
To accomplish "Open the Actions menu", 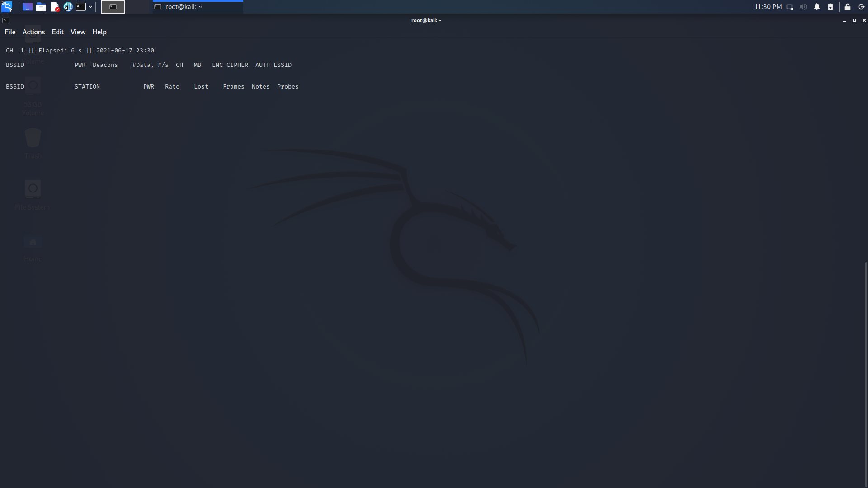I will (x=33, y=32).
